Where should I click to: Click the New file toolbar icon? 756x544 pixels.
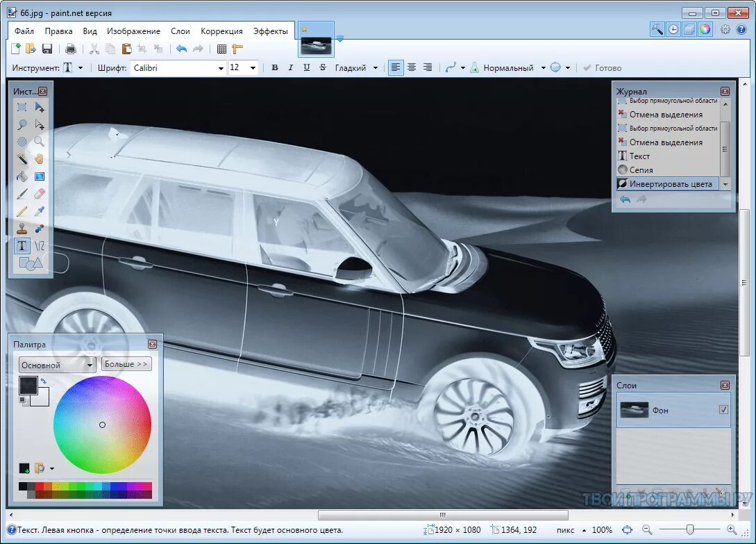coord(16,49)
